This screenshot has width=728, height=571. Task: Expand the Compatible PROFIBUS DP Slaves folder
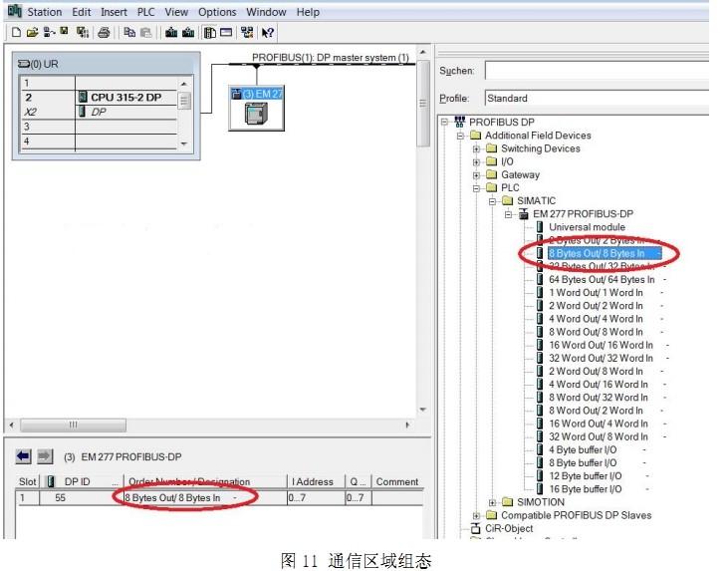[476, 515]
